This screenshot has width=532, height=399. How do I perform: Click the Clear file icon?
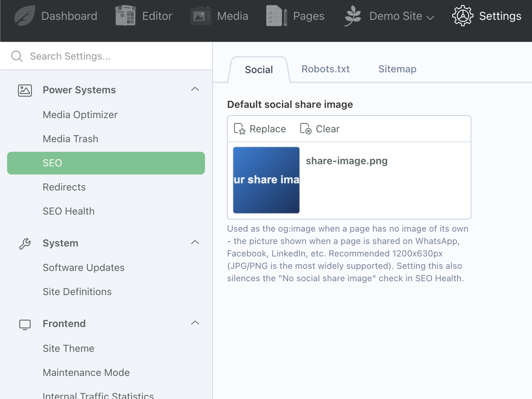pos(306,129)
